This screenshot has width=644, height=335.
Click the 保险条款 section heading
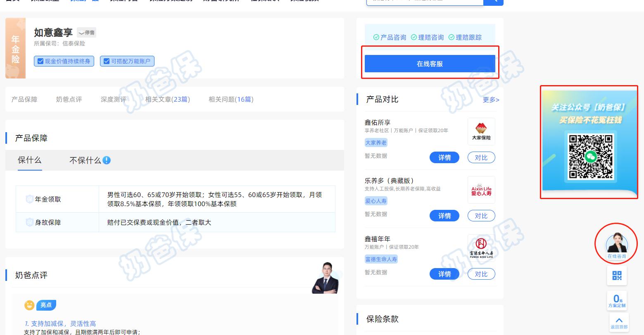pos(383,319)
